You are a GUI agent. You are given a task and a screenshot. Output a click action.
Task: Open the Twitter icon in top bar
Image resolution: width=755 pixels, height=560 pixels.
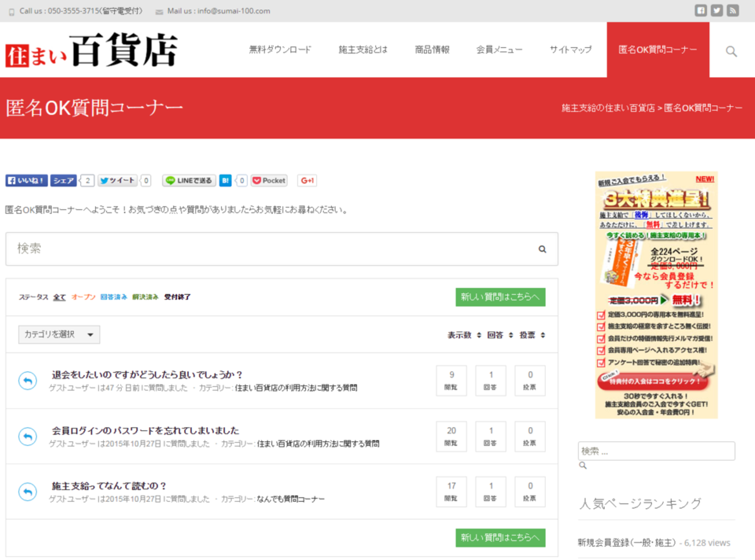pyautogui.click(x=717, y=10)
